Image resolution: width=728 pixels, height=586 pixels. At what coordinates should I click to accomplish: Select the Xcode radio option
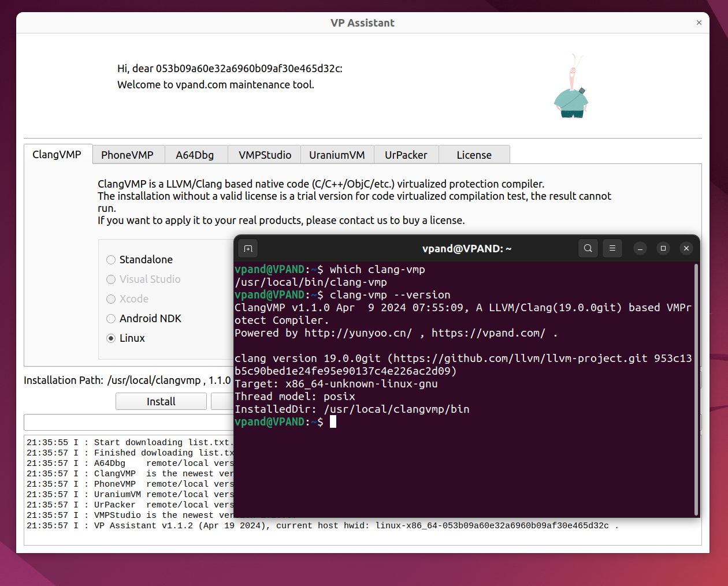(x=128, y=299)
